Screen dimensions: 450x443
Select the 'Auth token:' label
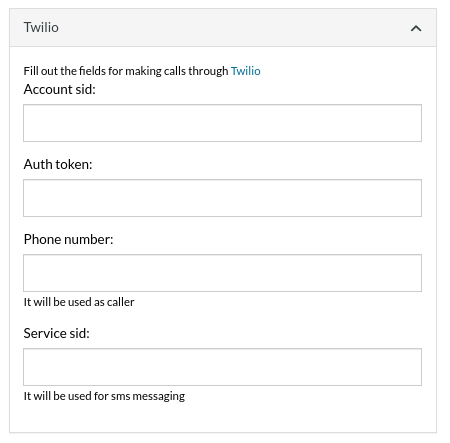(58, 164)
